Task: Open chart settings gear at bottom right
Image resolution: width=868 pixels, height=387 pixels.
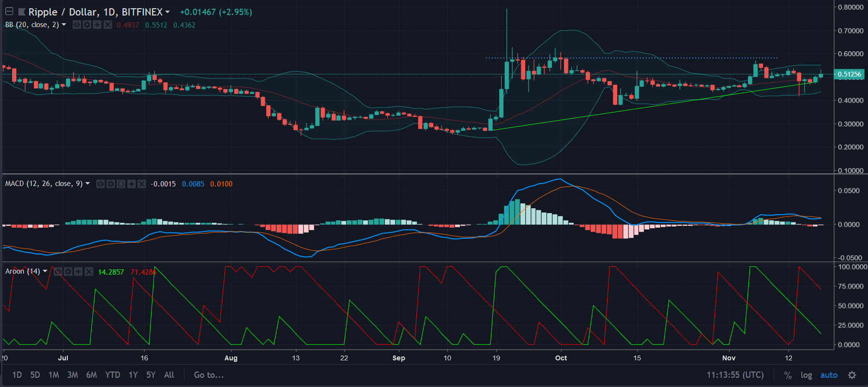Action: click(852, 375)
